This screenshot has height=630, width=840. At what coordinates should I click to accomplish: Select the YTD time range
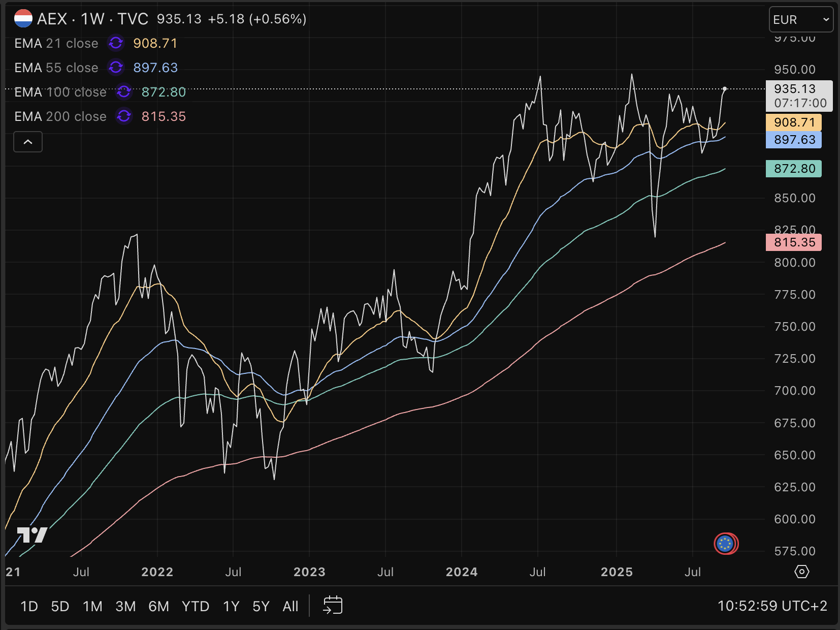point(196,606)
